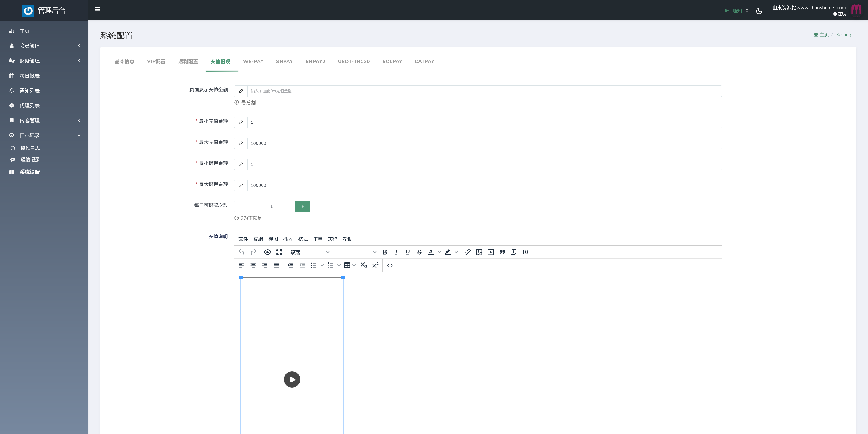Image resolution: width=868 pixels, height=434 pixels.
Task: Apply strikethrough formatting
Action: pos(419,252)
